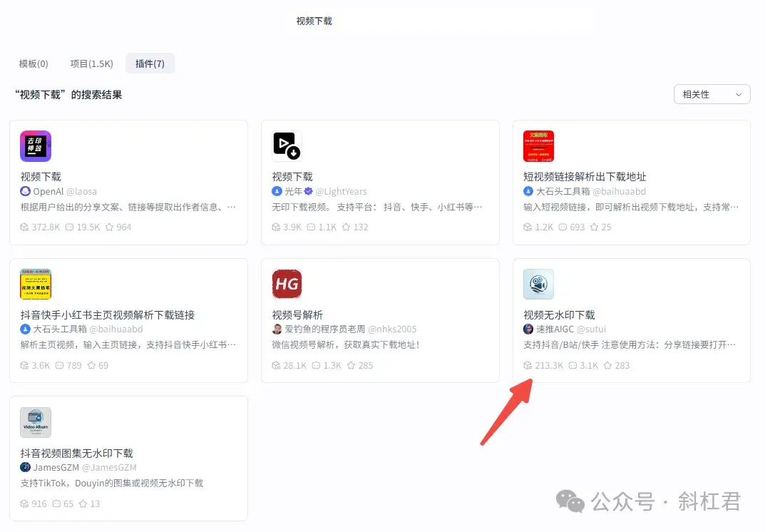Click the star icon next to 285
765x532 pixels.
351,365
